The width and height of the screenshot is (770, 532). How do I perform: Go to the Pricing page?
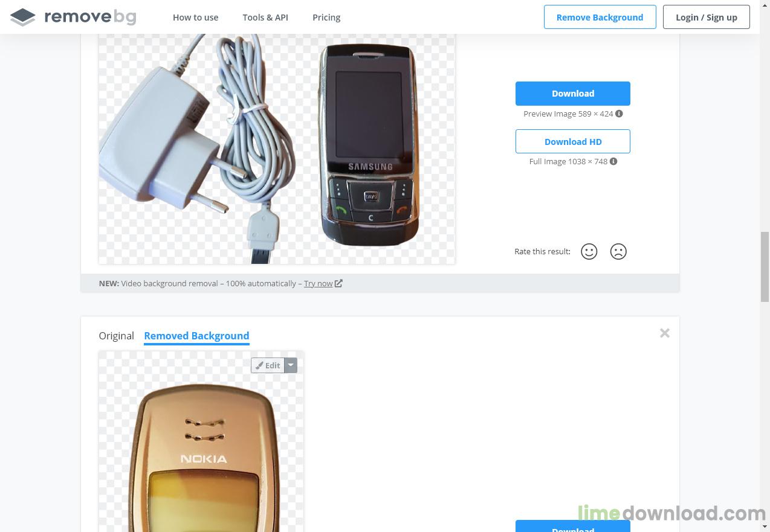pos(326,18)
